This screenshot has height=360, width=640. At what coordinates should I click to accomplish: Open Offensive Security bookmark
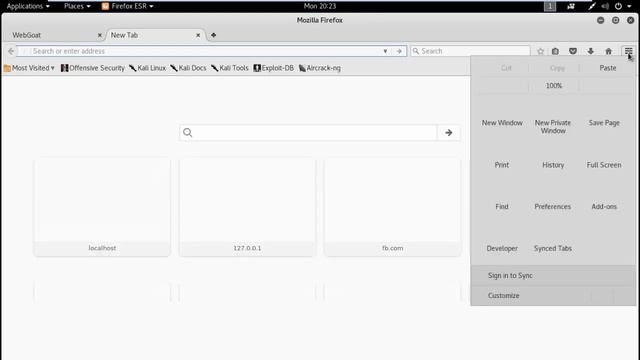[93, 68]
